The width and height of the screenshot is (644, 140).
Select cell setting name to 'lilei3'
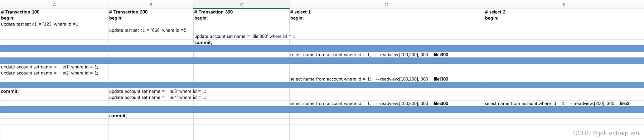tap(151, 91)
